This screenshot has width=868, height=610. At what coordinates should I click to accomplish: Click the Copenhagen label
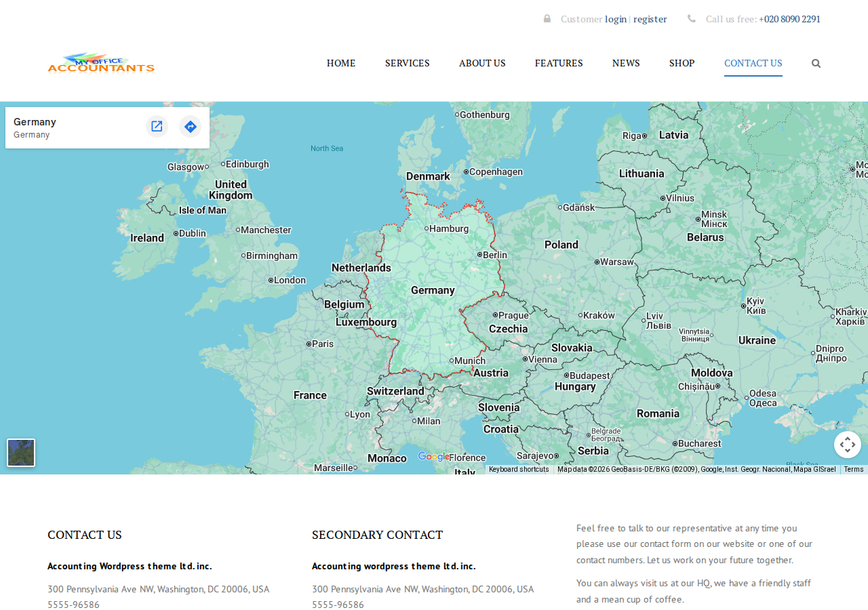[496, 171]
